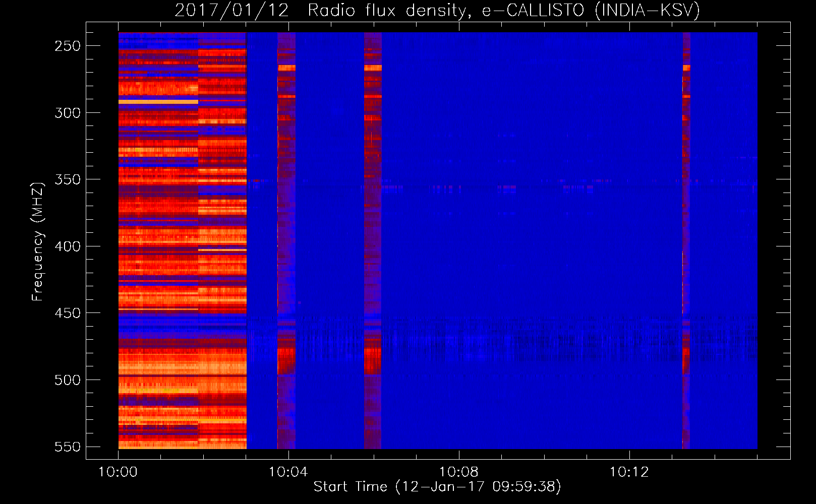Click the 450 frequency tick label
Screen dimensions: 816x504
(x=68, y=313)
